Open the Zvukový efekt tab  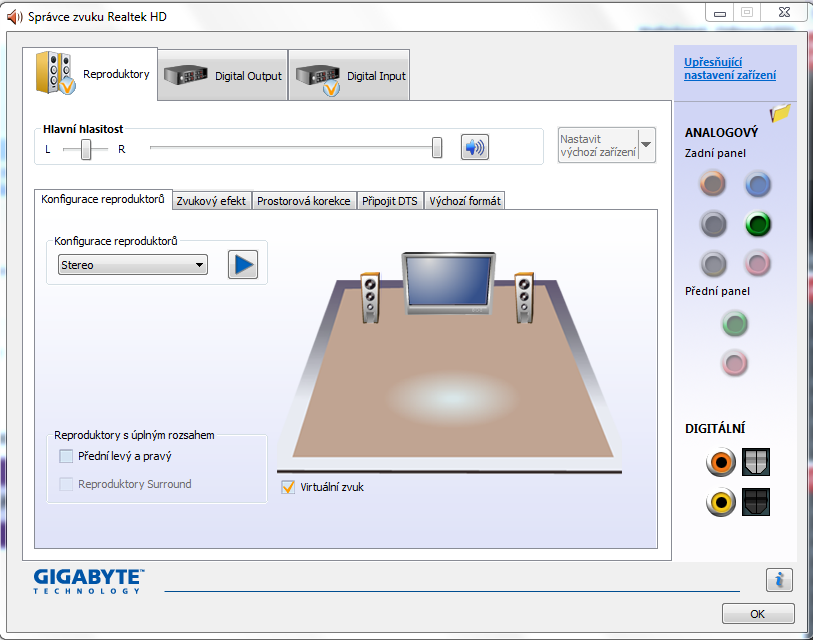pyautogui.click(x=211, y=201)
